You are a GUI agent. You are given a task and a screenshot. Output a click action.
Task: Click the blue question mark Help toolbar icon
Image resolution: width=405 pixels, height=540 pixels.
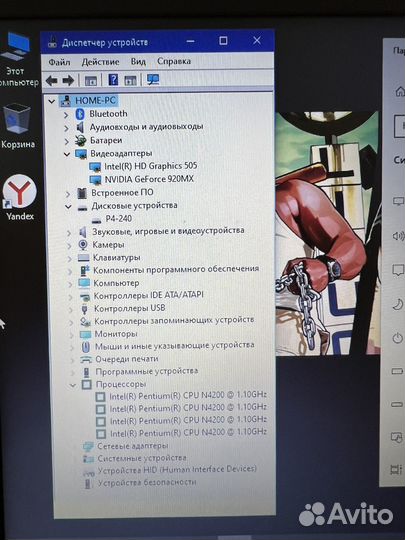pos(113,80)
